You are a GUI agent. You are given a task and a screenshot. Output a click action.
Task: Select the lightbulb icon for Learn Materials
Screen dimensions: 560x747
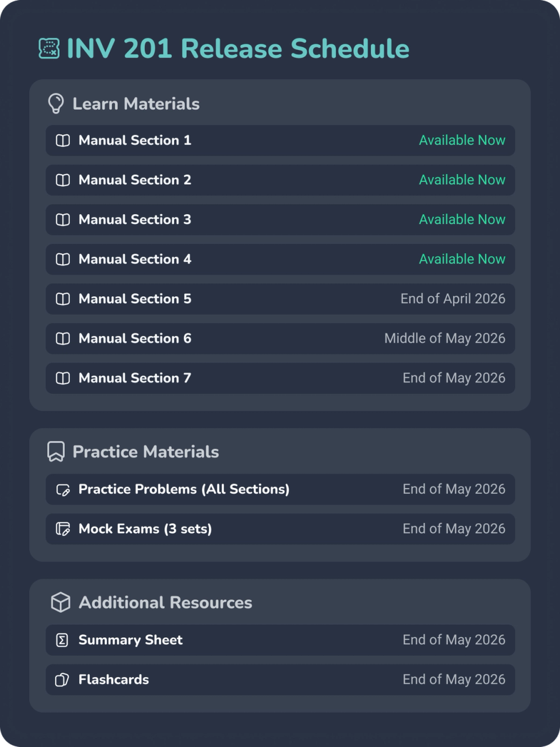coord(56,103)
